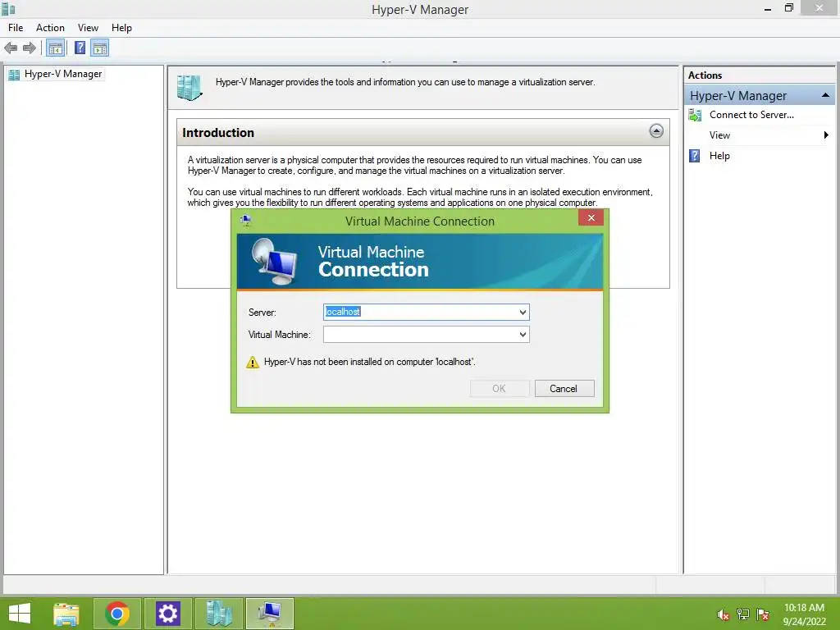Click Help in the Actions pane
The width and height of the screenshot is (840, 630).
[719, 156]
